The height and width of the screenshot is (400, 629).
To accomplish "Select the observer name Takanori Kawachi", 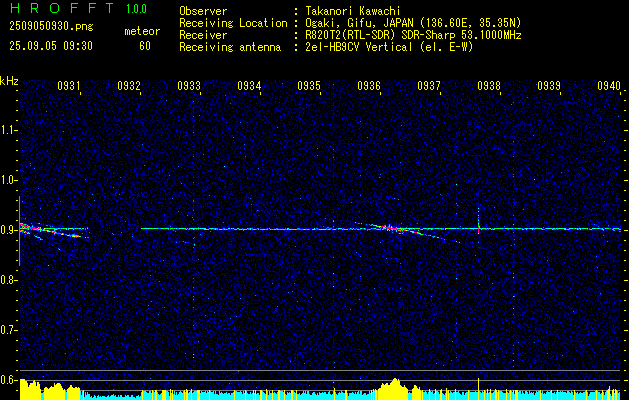I will point(353,11).
